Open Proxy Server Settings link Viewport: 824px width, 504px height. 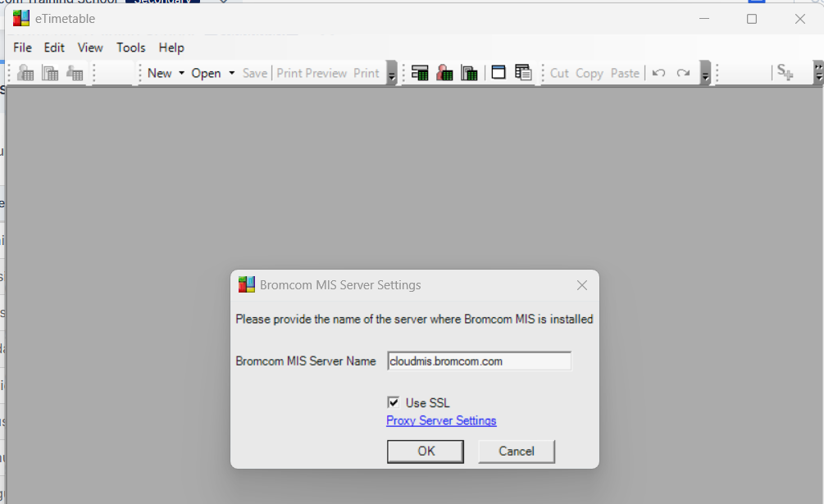(441, 420)
